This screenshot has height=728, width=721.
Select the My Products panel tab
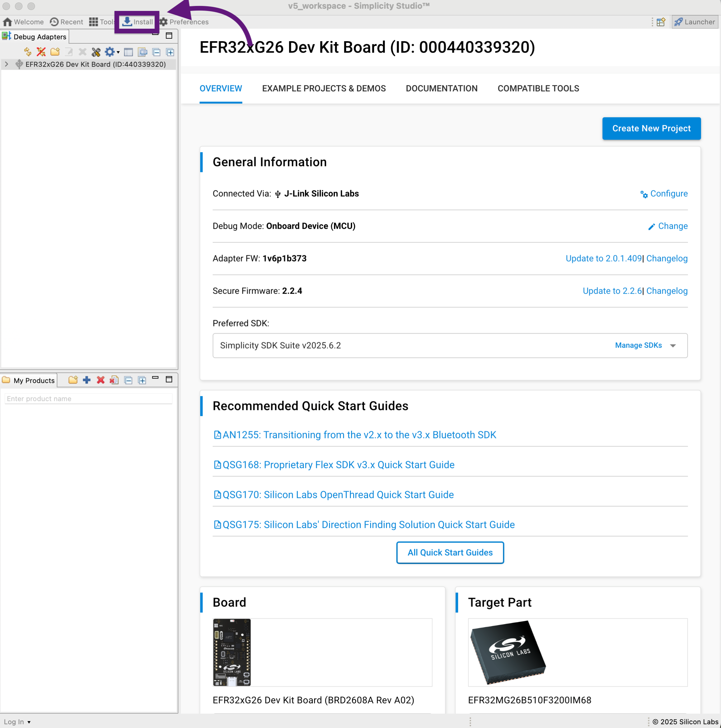tap(29, 380)
